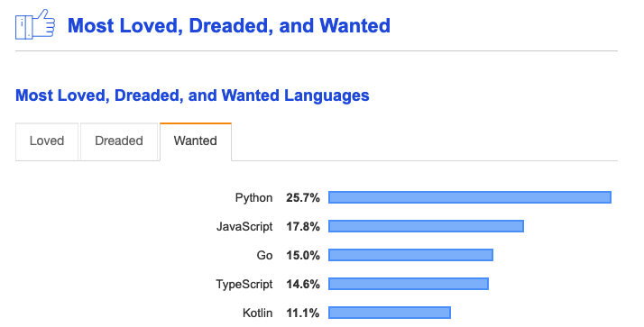
Task: Open the Loved tab
Action: [x=47, y=141]
